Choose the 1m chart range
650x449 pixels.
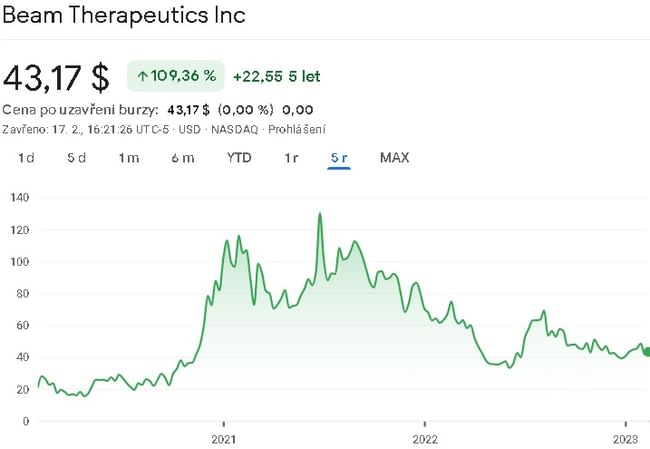[128, 158]
